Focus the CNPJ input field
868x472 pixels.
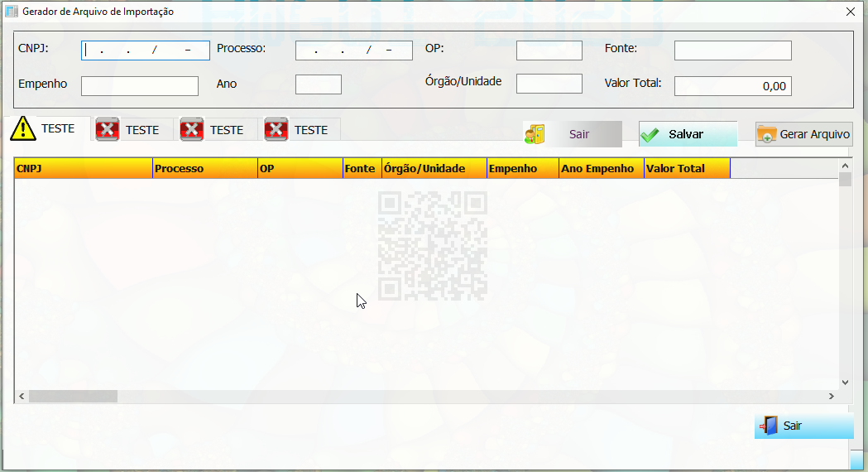pos(146,51)
